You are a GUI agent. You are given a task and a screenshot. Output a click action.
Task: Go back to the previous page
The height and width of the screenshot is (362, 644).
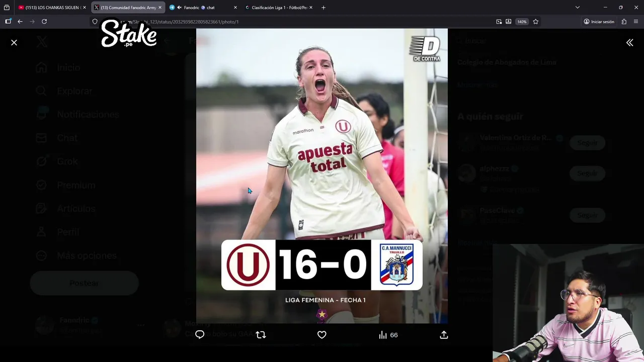click(x=20, y=22)
